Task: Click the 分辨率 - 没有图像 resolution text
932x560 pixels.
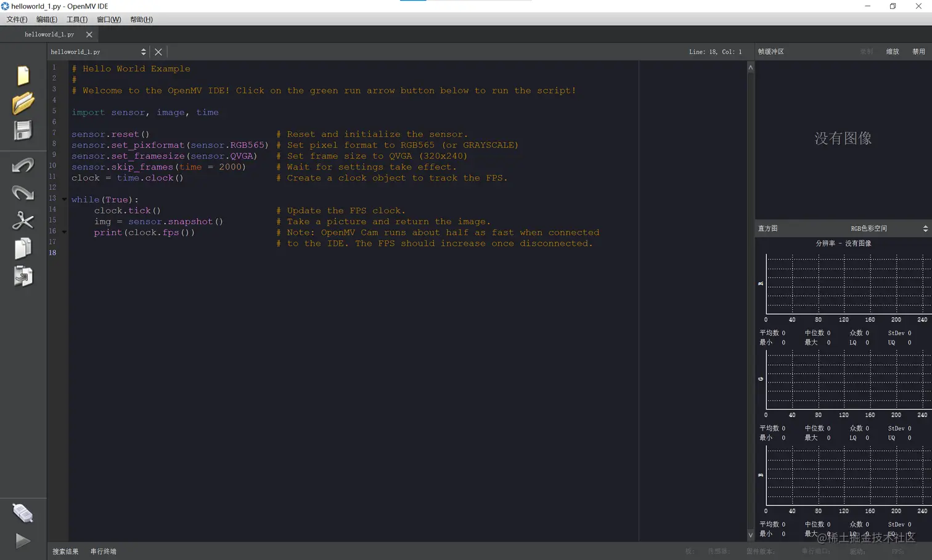Action: point(843,243)
